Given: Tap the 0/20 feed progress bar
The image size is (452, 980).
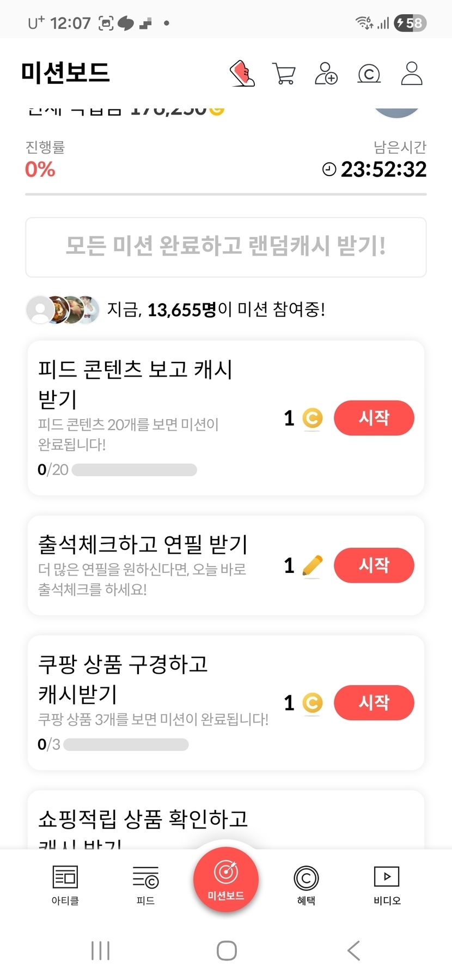Looking at the screenshot, I should (x=134, y=470).
